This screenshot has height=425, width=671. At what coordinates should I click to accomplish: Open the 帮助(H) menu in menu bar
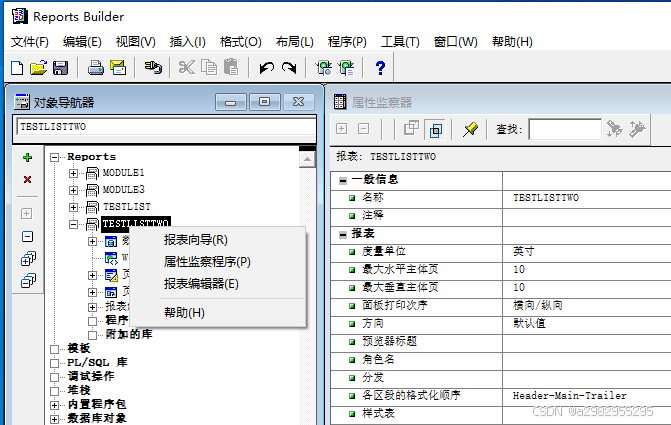(x=512, y=42)
